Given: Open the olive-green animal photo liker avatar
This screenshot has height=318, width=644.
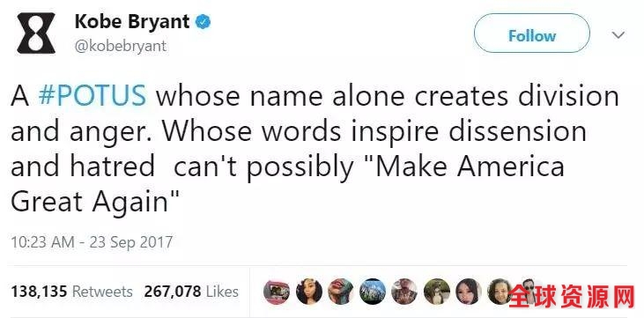Looking at the screenshot, I should 436,292.
